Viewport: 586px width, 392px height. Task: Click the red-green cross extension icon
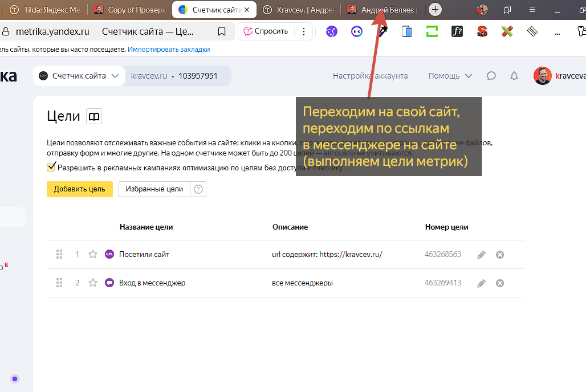(507, 32)
